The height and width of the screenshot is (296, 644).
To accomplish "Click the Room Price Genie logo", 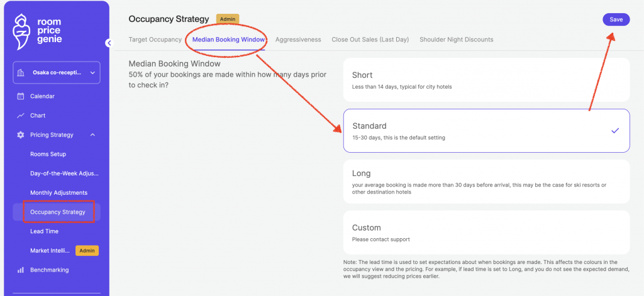I will 38,31.
